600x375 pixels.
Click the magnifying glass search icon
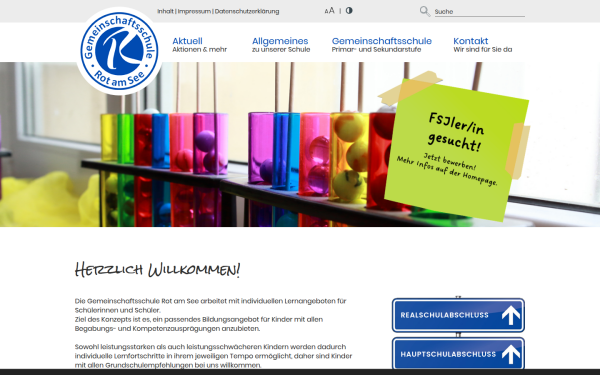click(424, 11)
